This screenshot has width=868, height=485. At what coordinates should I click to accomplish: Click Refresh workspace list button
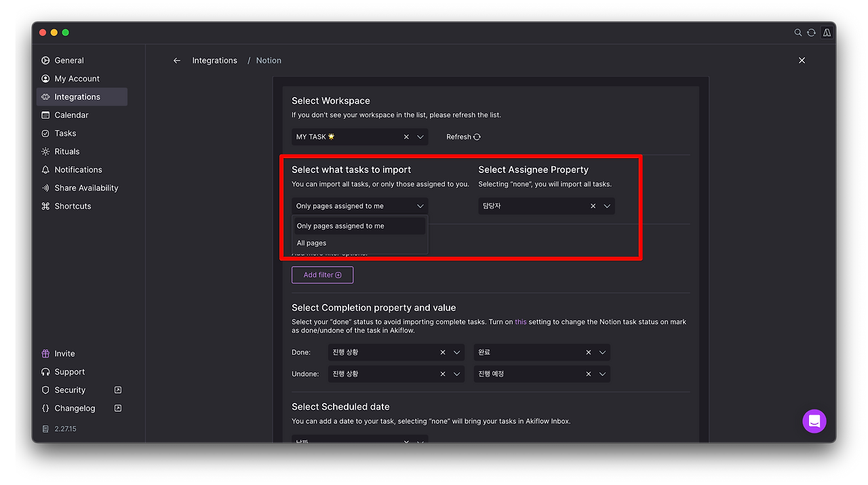pos(463,137)
